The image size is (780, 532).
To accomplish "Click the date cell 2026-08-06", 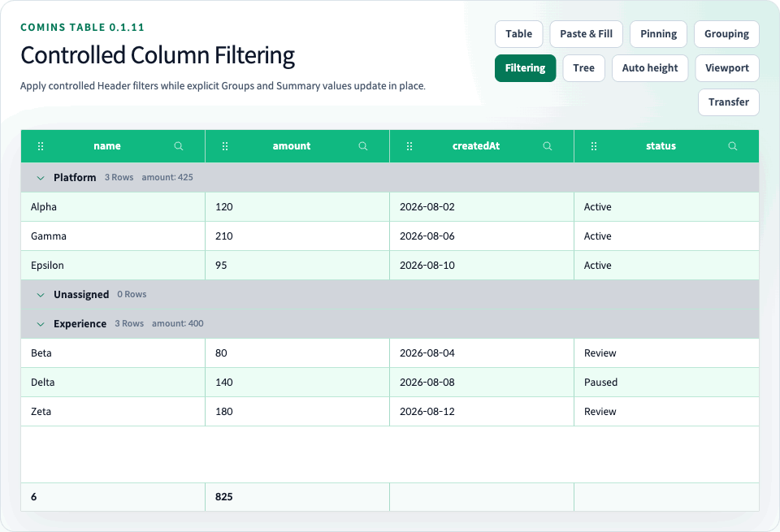I will click(482, 236).
